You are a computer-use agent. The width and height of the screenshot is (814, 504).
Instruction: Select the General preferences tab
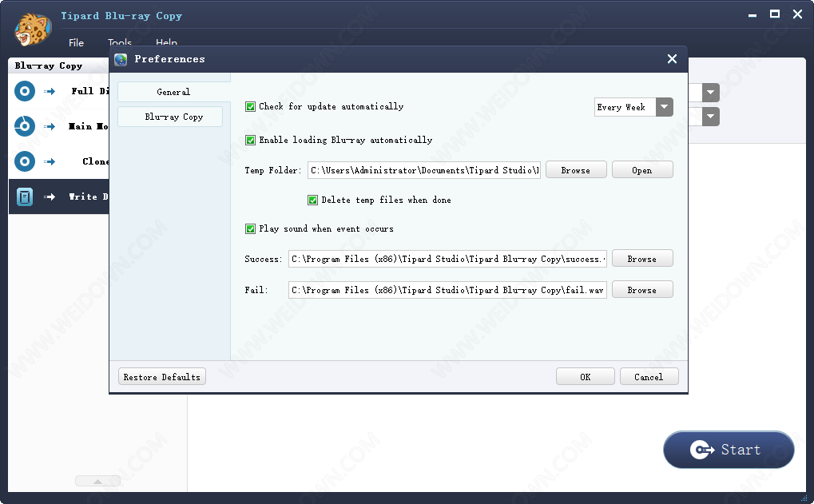(173, 92)
